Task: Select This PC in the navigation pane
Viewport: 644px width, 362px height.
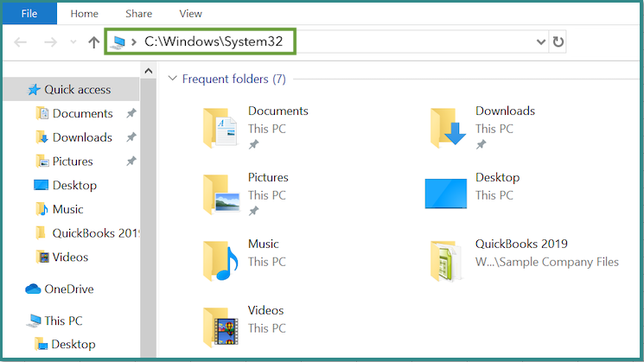Action: tap(63, 321)
